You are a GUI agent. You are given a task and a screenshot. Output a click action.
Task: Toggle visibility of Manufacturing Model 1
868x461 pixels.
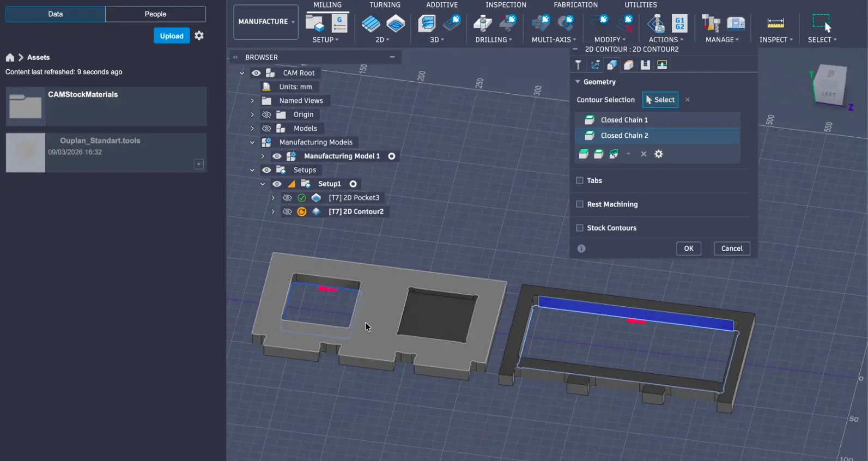point(277,156)
